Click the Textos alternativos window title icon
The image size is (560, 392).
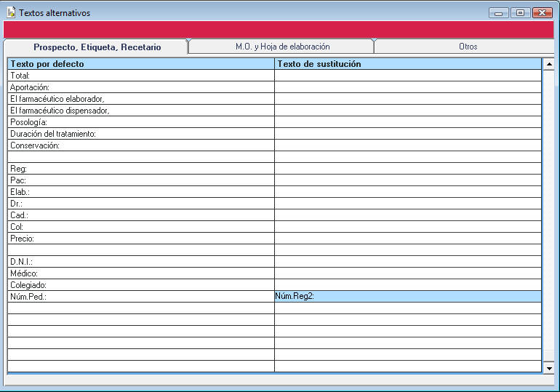(10, 12)
